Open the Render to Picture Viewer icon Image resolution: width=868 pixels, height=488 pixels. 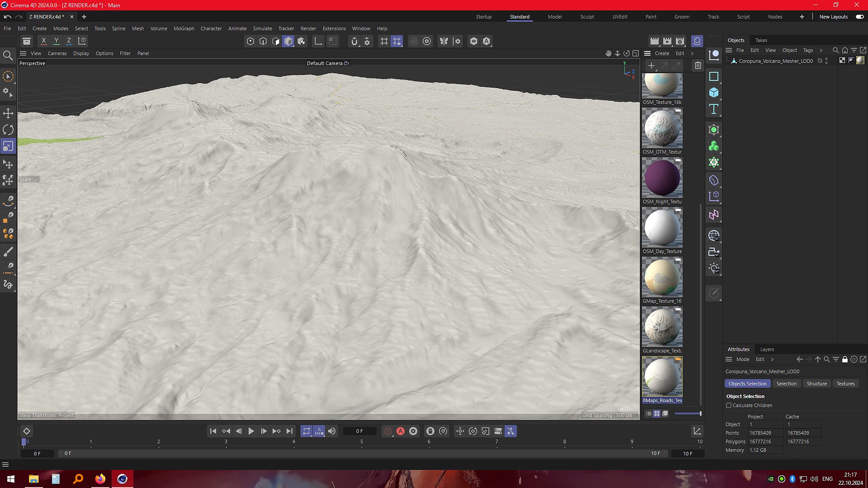click(667, 41)
